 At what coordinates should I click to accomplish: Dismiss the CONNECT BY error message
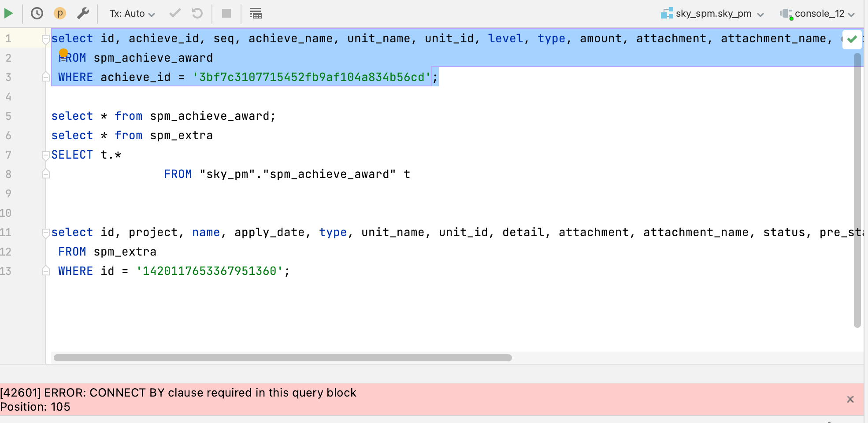click(x=850, y=399)
